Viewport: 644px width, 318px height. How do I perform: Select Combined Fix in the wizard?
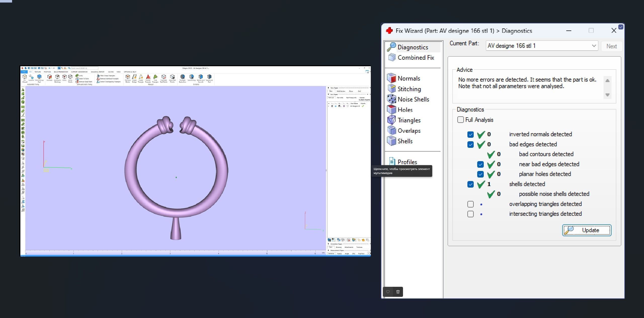click(416, 58)
